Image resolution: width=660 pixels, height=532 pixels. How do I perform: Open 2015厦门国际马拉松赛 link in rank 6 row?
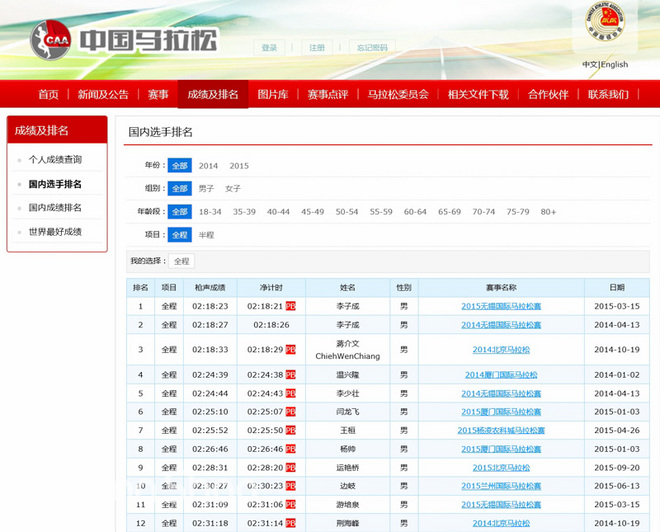click(x=501, y=412)
